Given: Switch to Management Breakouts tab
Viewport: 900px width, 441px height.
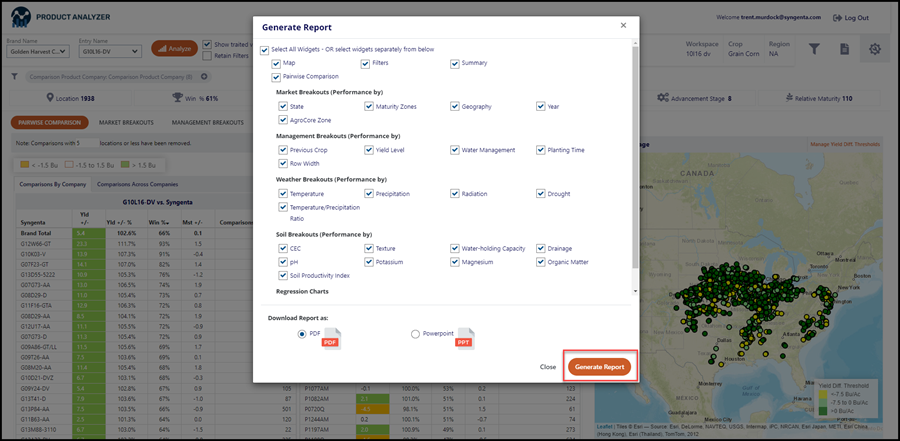Looking at the screenshot, I should (208, 122).
